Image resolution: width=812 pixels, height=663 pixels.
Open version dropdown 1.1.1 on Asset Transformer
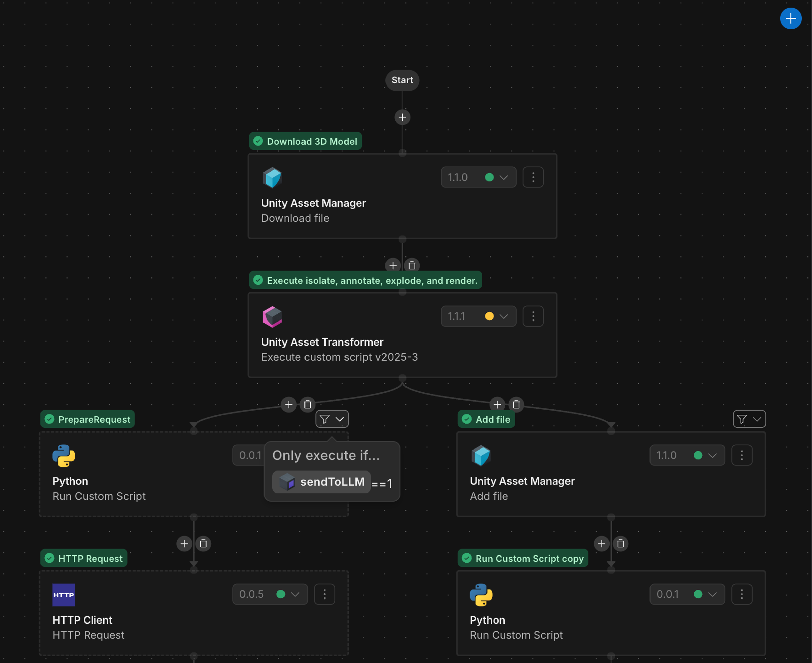click(478, 316)
